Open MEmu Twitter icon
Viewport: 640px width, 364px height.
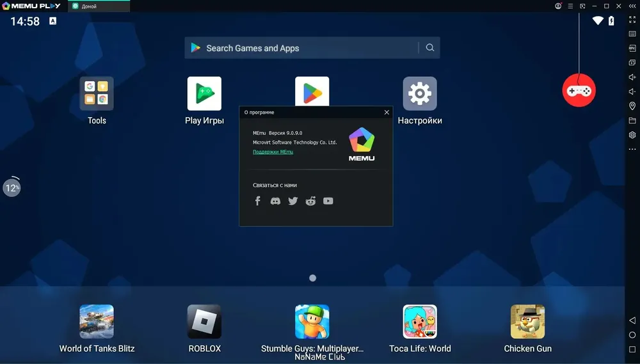tap(293, 201)
